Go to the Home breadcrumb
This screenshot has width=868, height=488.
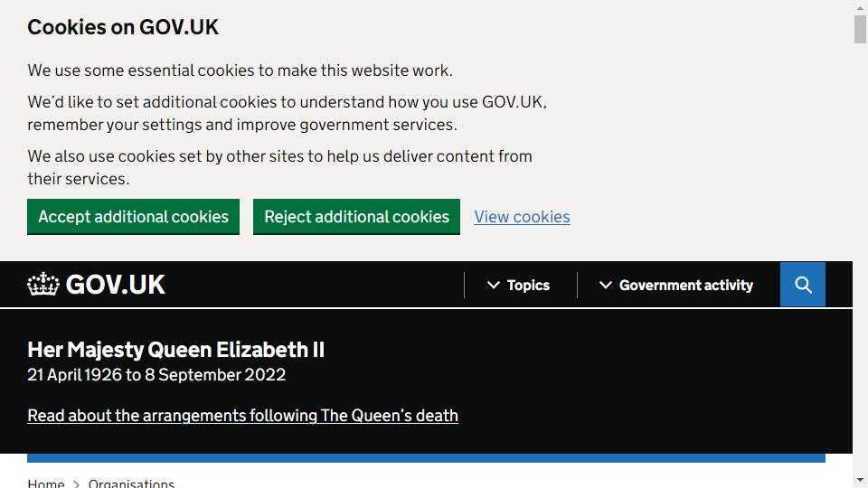(46, 483)
